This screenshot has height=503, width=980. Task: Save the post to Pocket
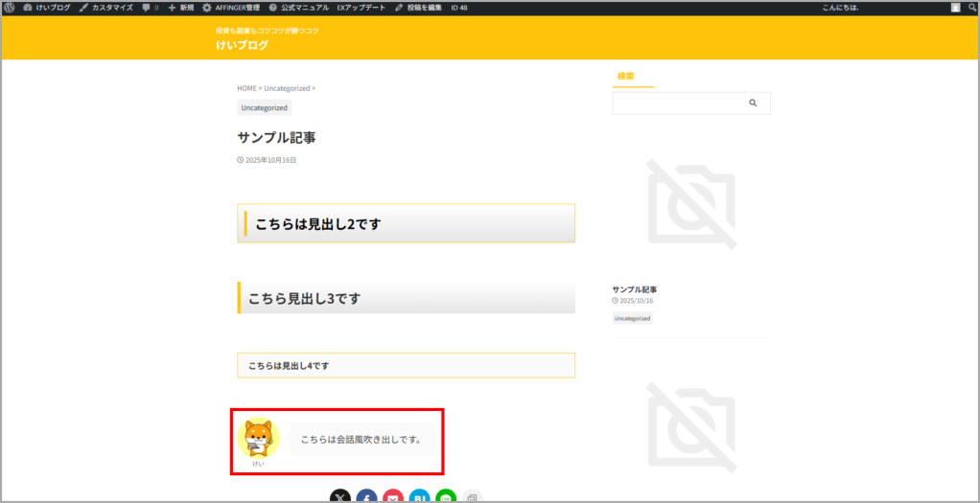[393, 496]
